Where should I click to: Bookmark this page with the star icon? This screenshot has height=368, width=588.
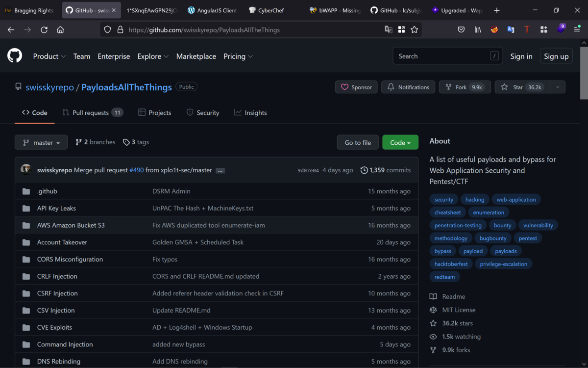pyautogui.click(x=415, y=30)
